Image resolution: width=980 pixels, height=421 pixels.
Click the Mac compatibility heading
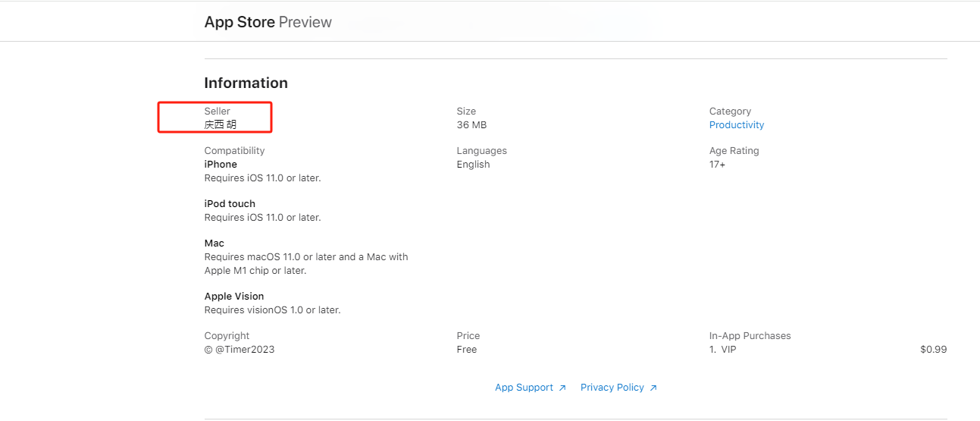click(x=214, y=243)
